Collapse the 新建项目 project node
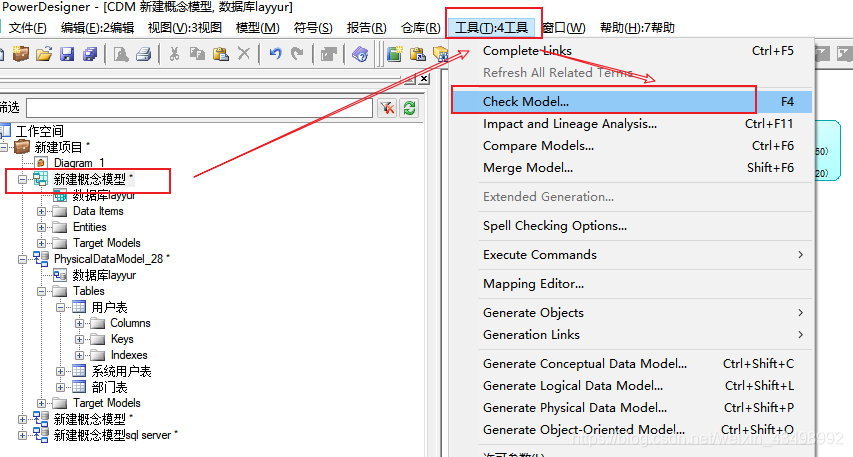Viewport: 853px width, 457px height. click(x=4, y=147)
